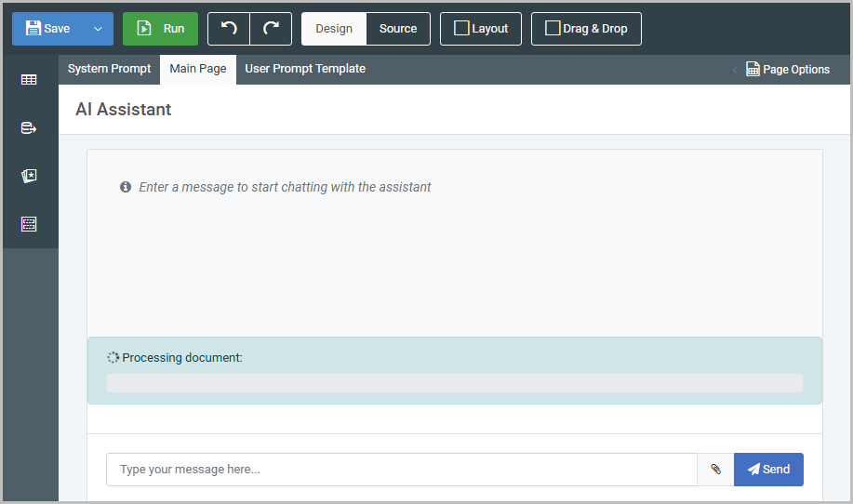Open the Save dropdown arrow
The height and width of the screenshot is (504, 853).
pos(98,29)
